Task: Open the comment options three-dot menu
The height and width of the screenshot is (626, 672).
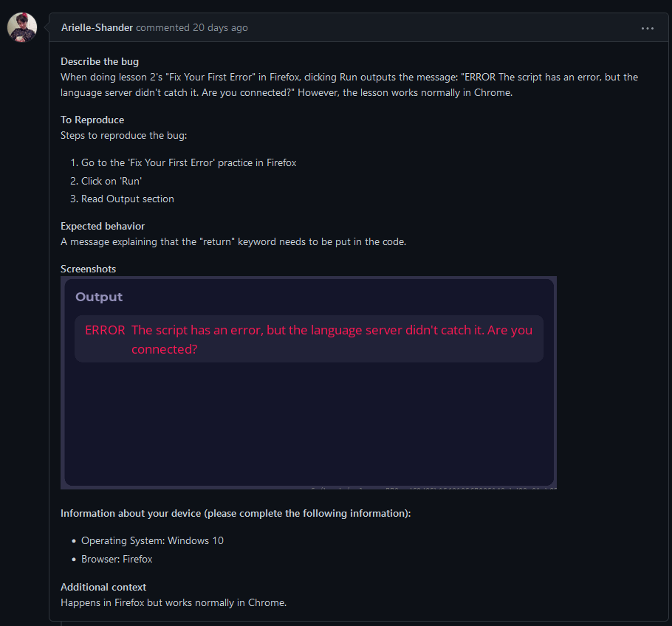Action: pos(647,28)
